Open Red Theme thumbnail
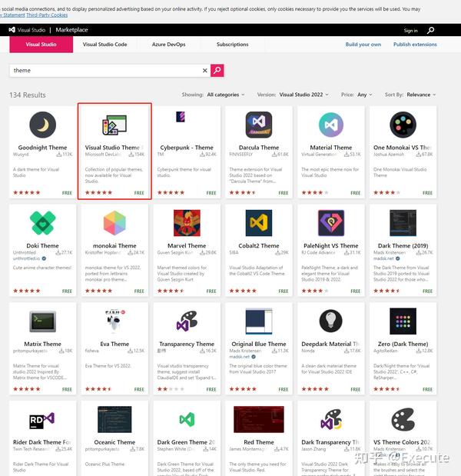The image size is (461, 476). (x=259, y=420)
